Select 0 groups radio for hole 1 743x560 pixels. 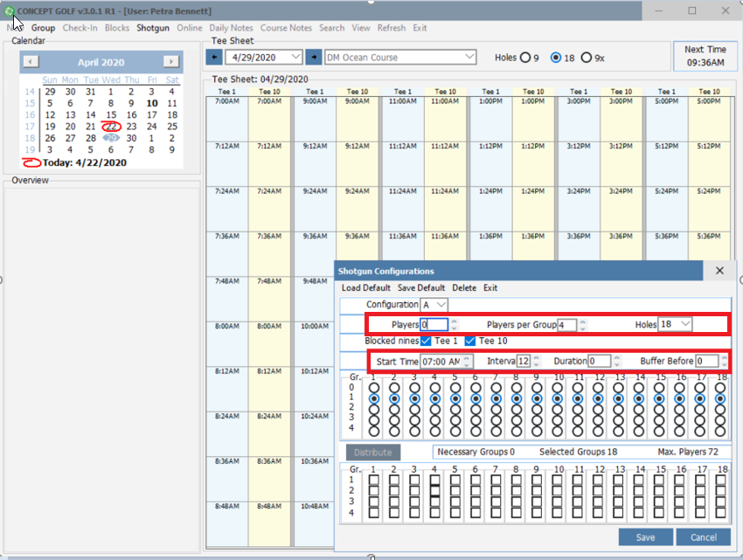click(374, 388)
